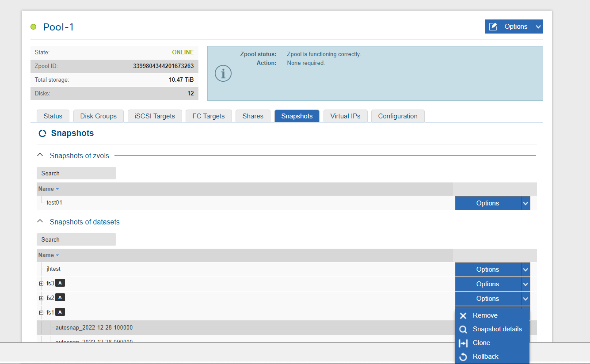Collapse the Snapshots of zvols section
Screen dimensions: 590x364
click(40, 155)
